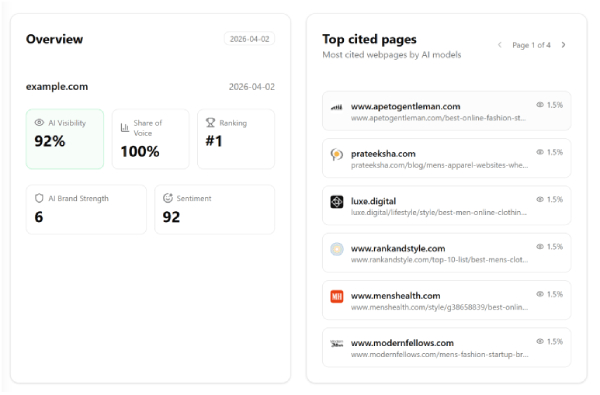Image resolution: width=600 pixels, height=395 pixels.
Task: Go to previous page of cited pages
Action: [499, 45]
